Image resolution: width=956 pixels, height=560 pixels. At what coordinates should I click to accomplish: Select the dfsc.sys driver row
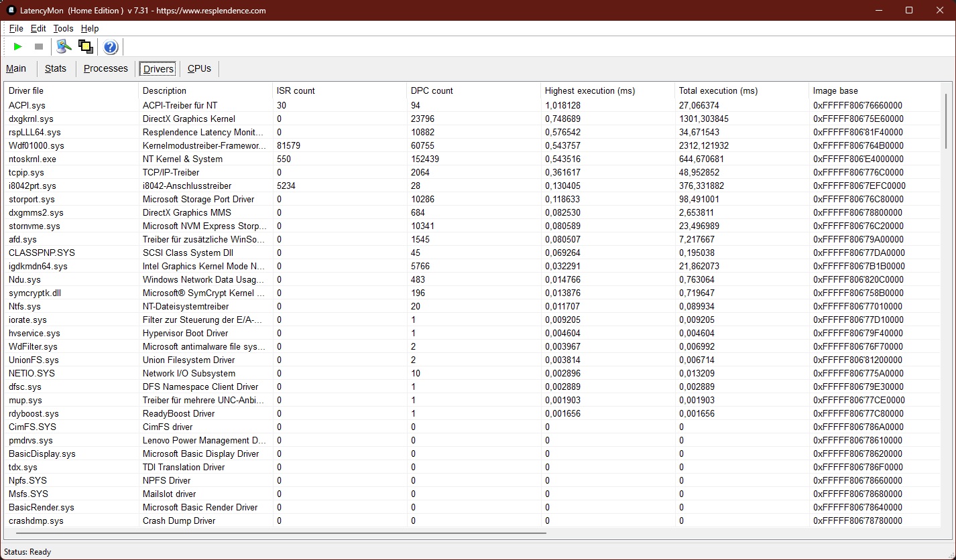473,387
